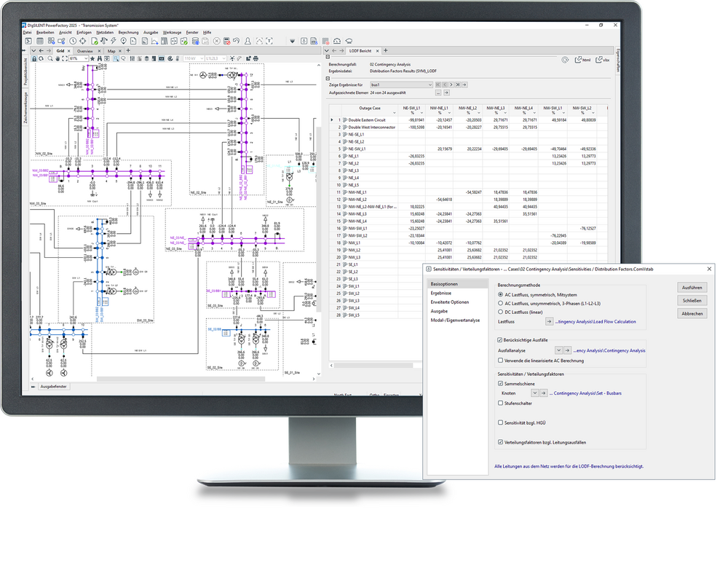Export the LODF report as xlsx

pos(601,60)
